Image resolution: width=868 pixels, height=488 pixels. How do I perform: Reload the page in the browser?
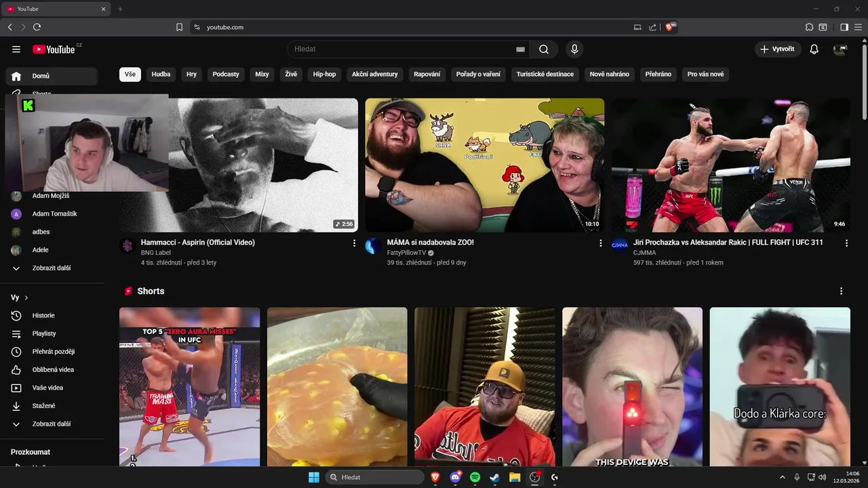click(x=37, y=27)
